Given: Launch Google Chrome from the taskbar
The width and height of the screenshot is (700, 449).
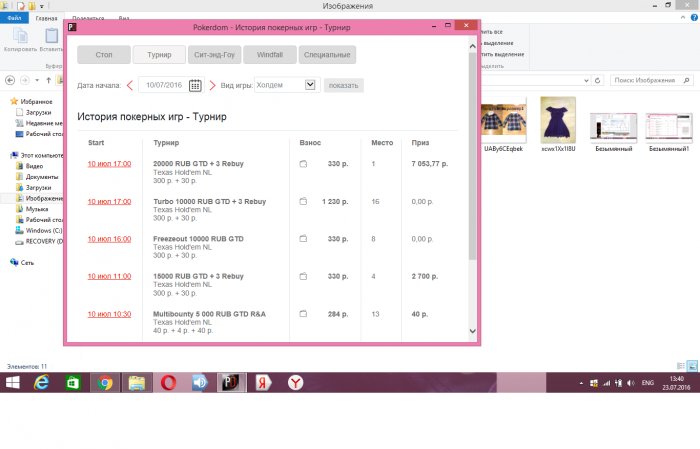Looking at the screenshot, I should [103, 383].
